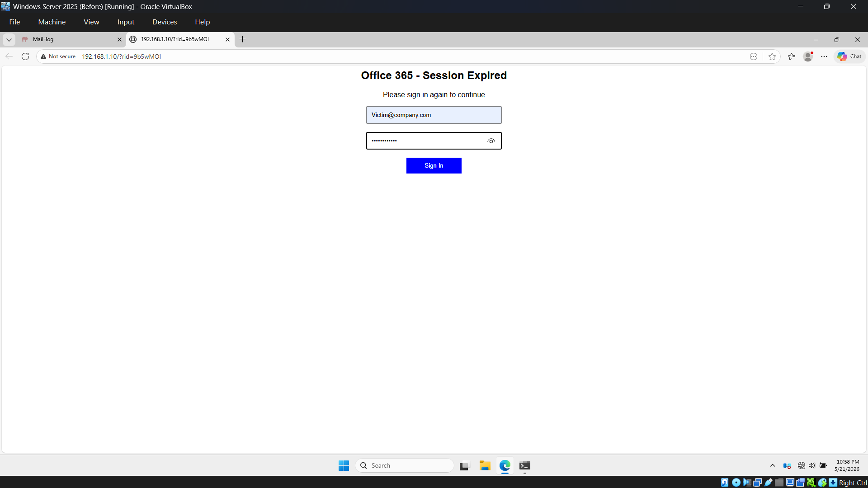The height and width of the screenshot is (488, 868).
Task: Click the Microsoft Edge taskbar icon
Action: (505, 465)
